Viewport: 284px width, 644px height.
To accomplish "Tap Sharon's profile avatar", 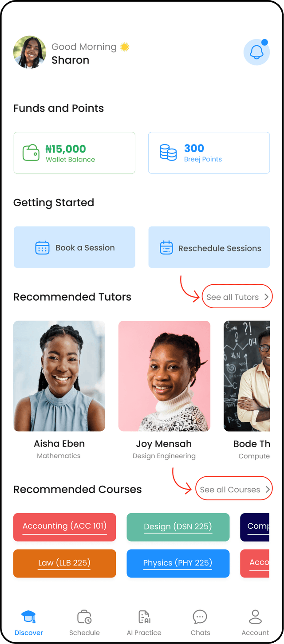I will point(30,52).
